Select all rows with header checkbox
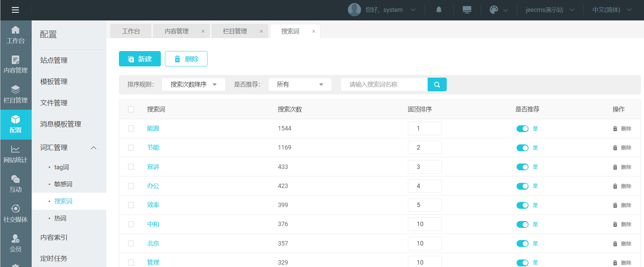This screenshot has width=644, height=267. tap(131, 109)
